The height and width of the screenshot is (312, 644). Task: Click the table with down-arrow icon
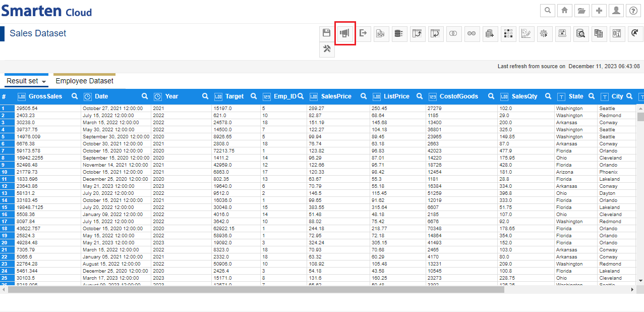tap(436, 33)
